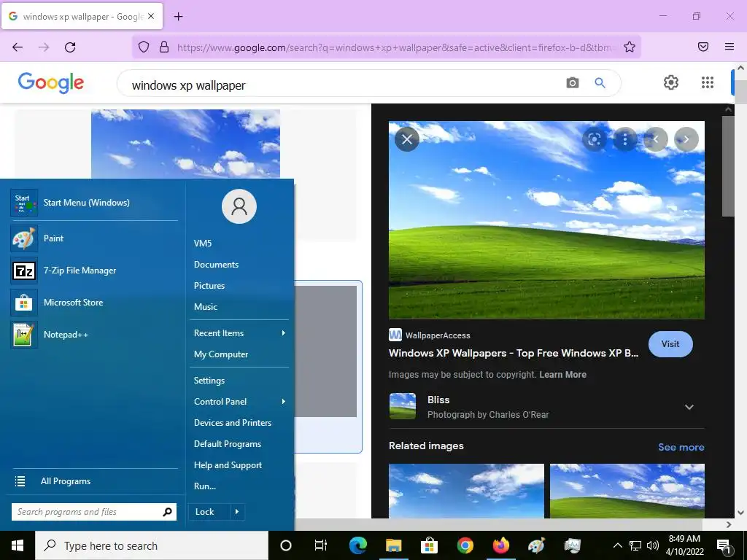Click the Lock button
Viewport: 747px width, 560px height.
coord(209,512)
